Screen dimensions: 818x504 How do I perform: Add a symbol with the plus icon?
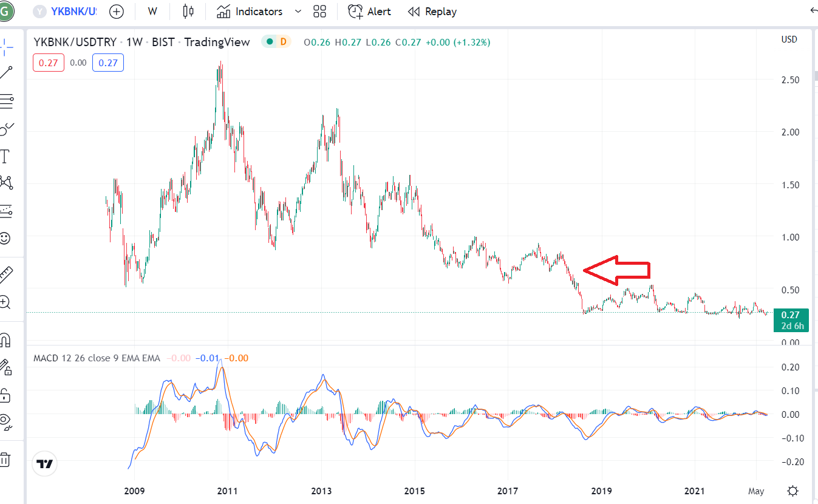click(x=116, y=12)
